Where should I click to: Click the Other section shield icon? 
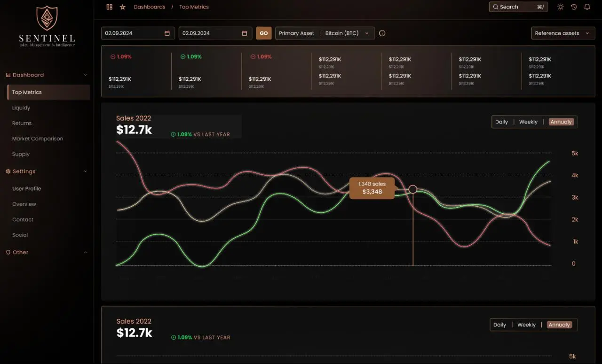coord(8,252)
